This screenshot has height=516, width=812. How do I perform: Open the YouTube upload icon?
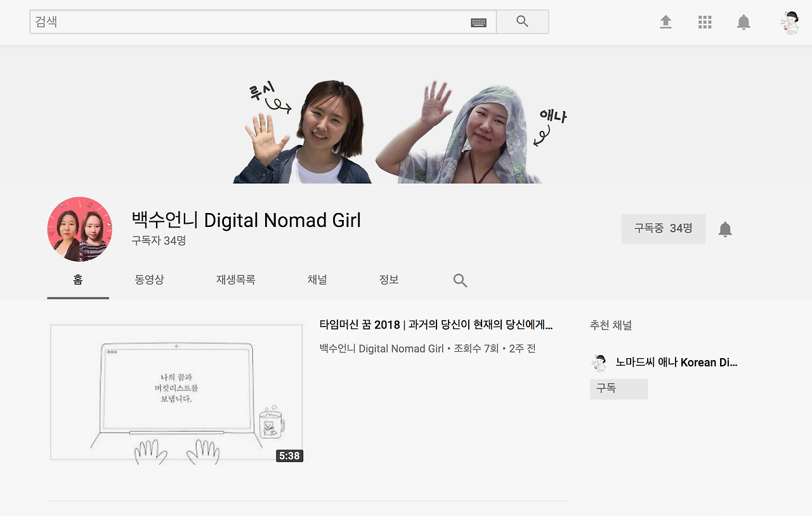coord(665,22)
